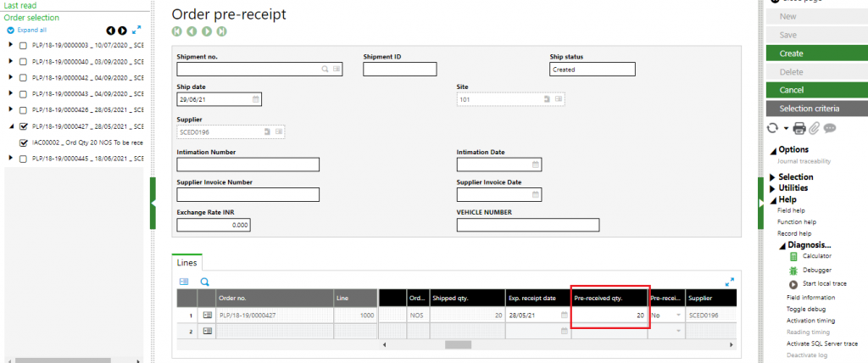Open calendar for Intimation Date
The width and height of the screenshot is (868, 363).
(x=536, y=165)
